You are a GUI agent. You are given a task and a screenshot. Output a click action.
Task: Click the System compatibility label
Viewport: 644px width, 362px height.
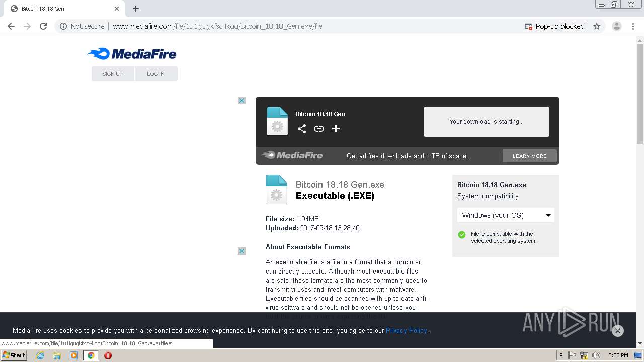[x=488, y=196]
